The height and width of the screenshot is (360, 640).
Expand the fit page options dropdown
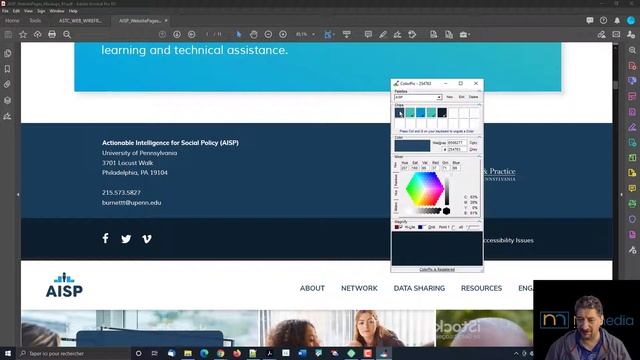pos(333,35)
